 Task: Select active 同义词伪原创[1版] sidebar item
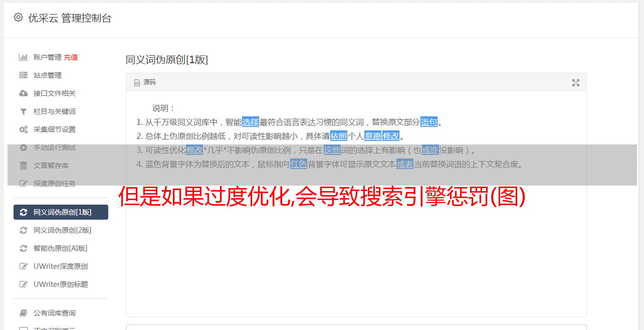pyautogui.click(x=61, y=212)
